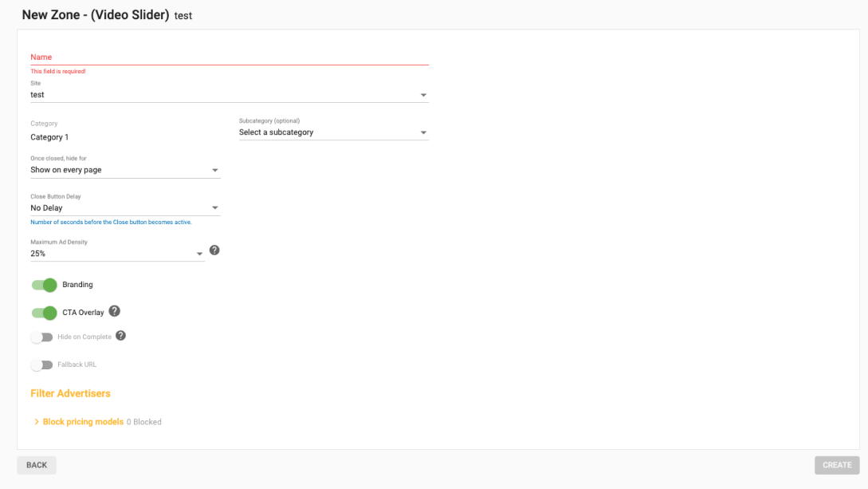Click into the Name input field

229,57
